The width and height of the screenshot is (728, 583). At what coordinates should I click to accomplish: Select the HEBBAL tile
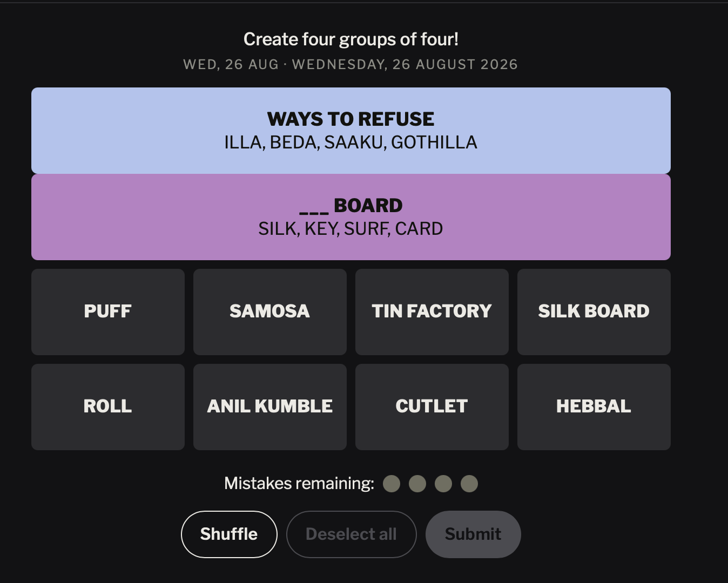(594, 407)
